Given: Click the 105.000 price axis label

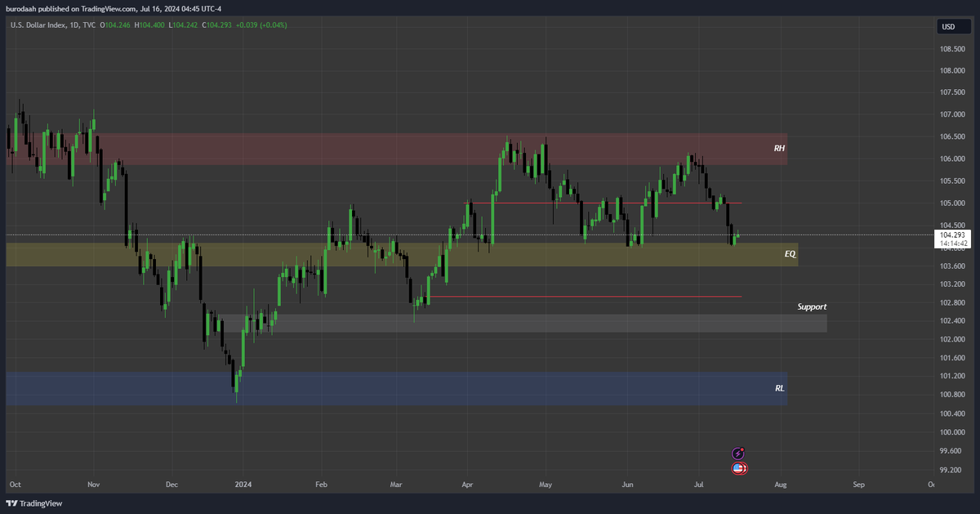Looking at the screenshot, I should 952,203.
